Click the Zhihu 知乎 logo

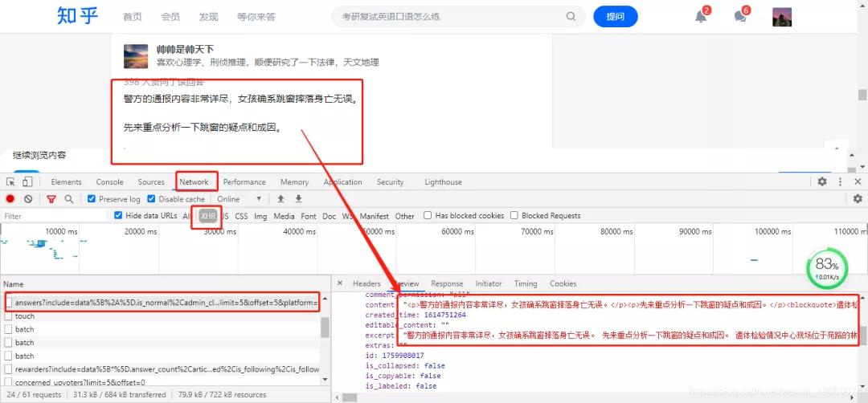[77, 16]
